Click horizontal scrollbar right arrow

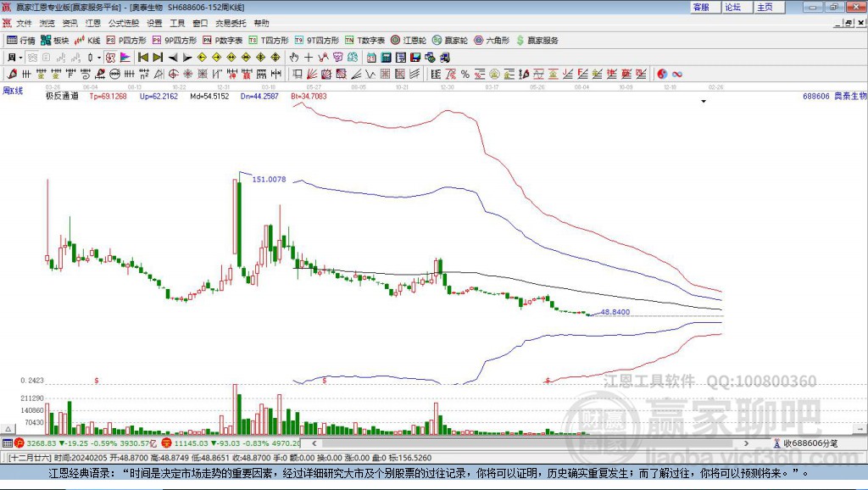pos(746,443)
